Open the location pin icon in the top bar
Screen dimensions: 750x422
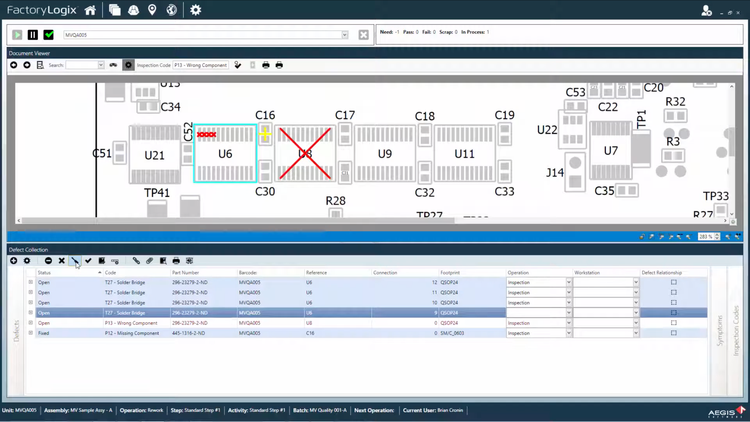(x=152, y=10)
